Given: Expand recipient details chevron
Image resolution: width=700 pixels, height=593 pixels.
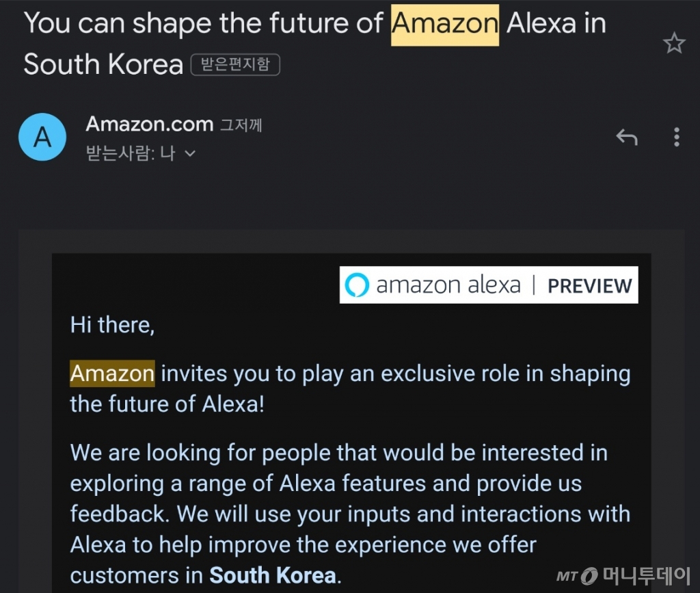Looking at the screenshot, I should point(190,154).
